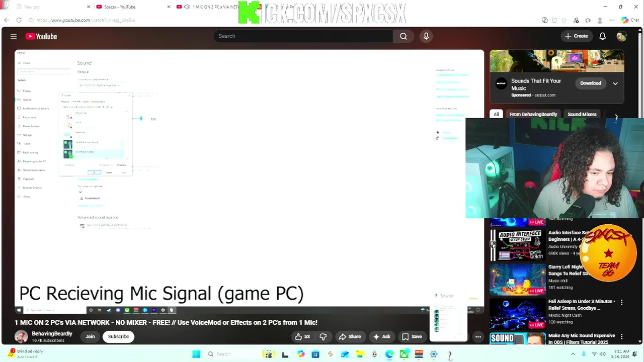This screenshot has width=644, height=362.
Task: Reload the page with refresh icon
Action: (x=19, y=20)
